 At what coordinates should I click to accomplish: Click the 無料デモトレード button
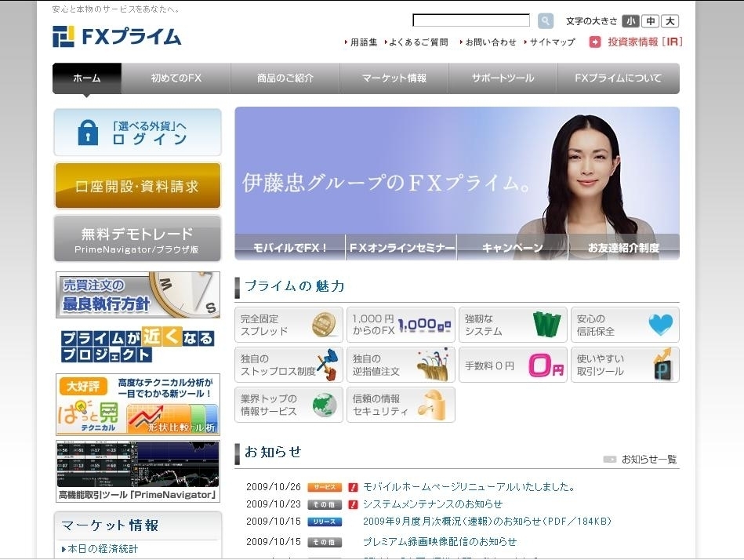[x=138, y=238]
